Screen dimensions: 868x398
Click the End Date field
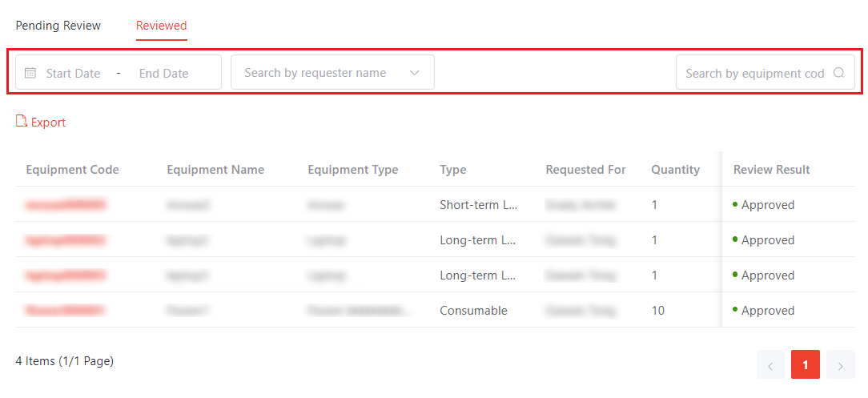pos(164,73)
